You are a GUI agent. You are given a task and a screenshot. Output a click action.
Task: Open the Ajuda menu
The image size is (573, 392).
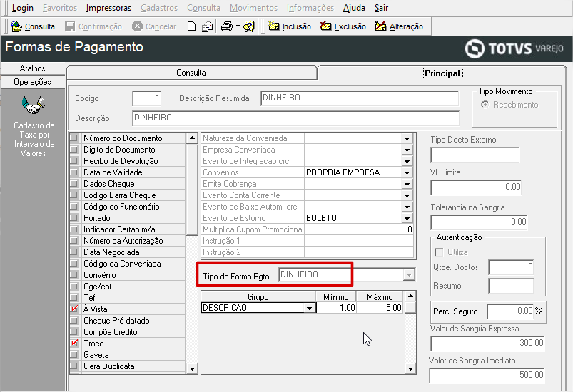coord(354,8)
